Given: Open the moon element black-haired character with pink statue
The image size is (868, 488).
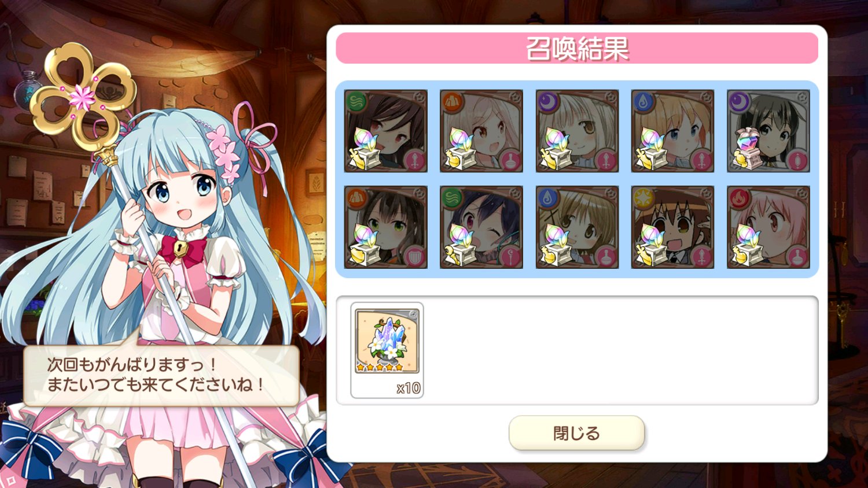Looking at the screenshot, I should click(768, 131).
